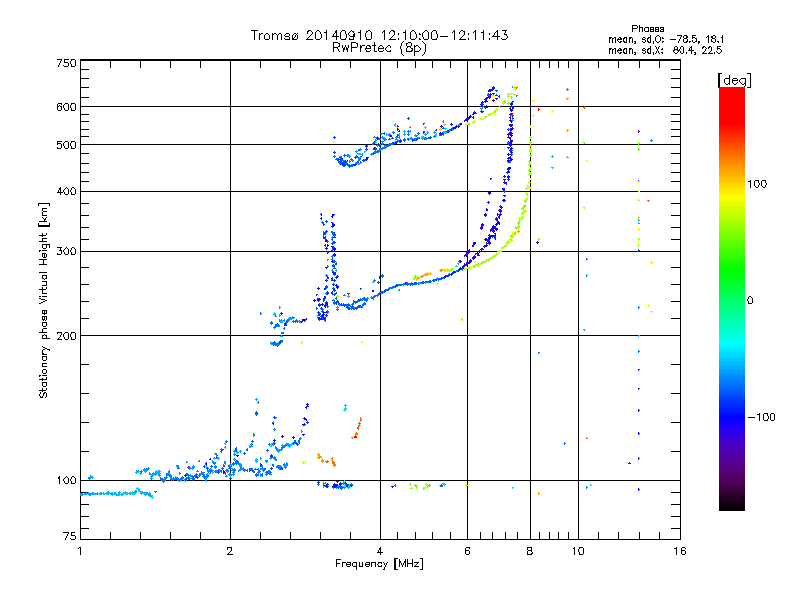Click the colorbar label "0"

pos(750,301)
